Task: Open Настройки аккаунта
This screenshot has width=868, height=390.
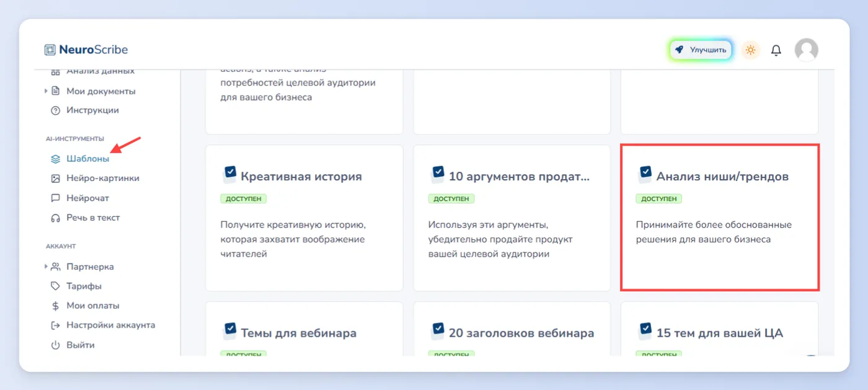Action: click(111, 325)
